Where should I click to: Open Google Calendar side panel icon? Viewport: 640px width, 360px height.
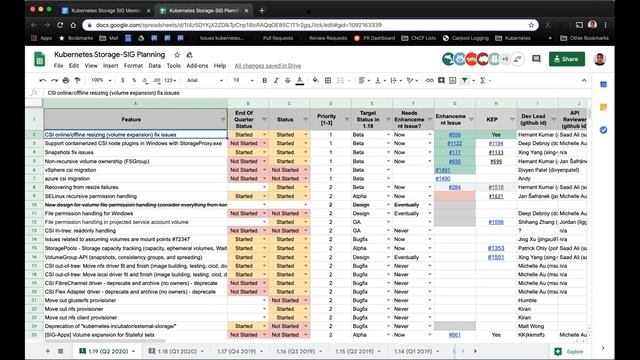603,84
